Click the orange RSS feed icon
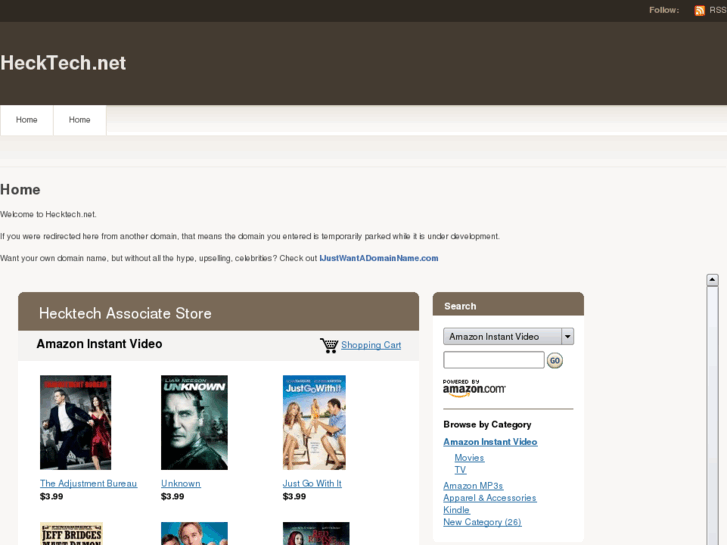The width and height of the screenshot is (727, 545). 700,11
